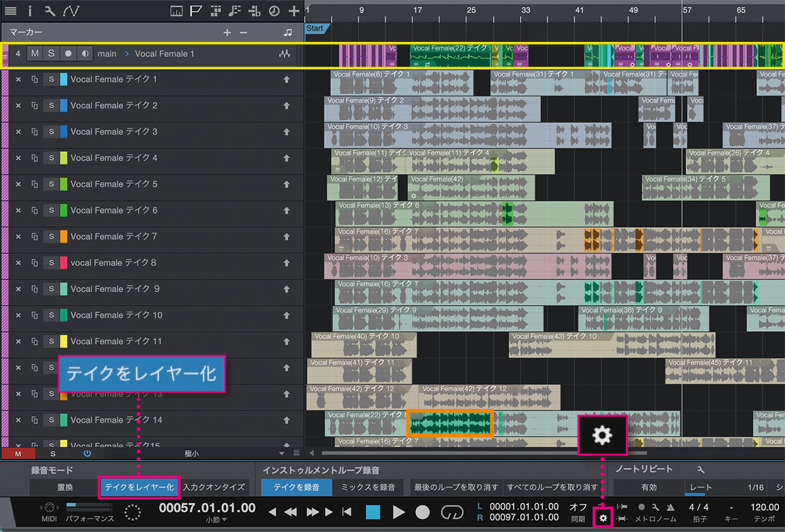This screenshot has height=532, width=785.
Task: Open the arranger track blocks icon
Action: point(215,10)
